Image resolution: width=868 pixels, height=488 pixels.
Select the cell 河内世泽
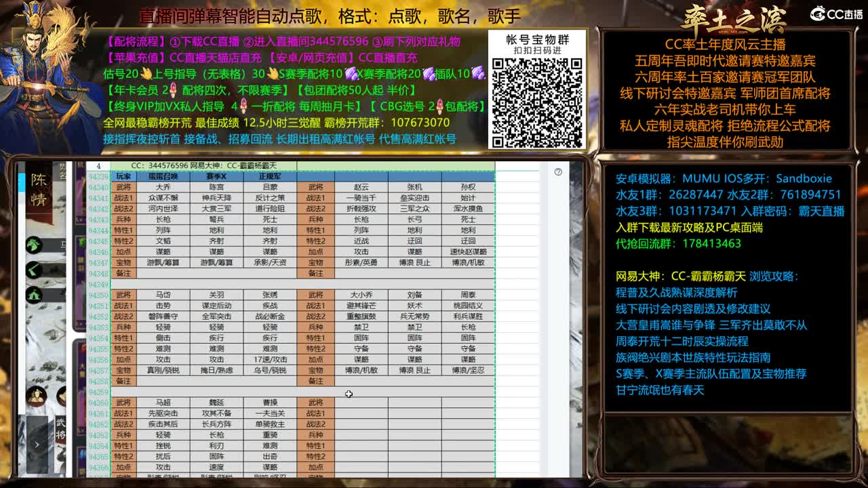coord(163,209)
